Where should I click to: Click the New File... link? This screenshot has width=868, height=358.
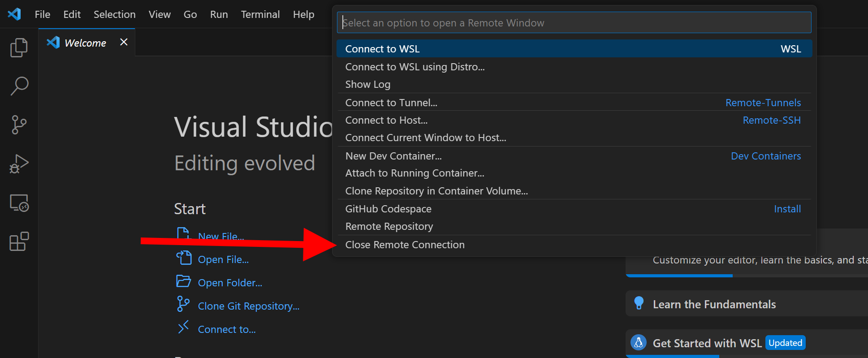click(221, 236)
